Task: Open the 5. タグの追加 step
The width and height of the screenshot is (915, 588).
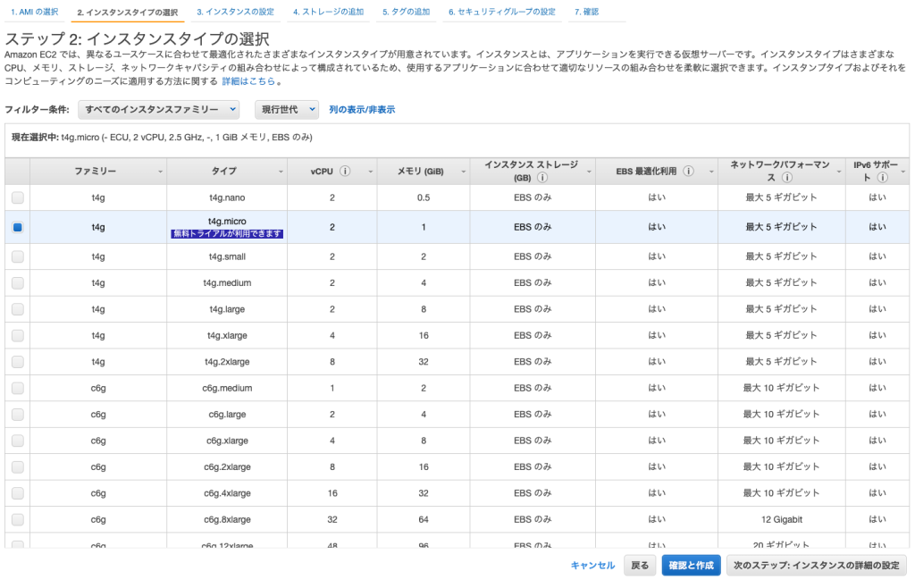Action: (407, 12)
